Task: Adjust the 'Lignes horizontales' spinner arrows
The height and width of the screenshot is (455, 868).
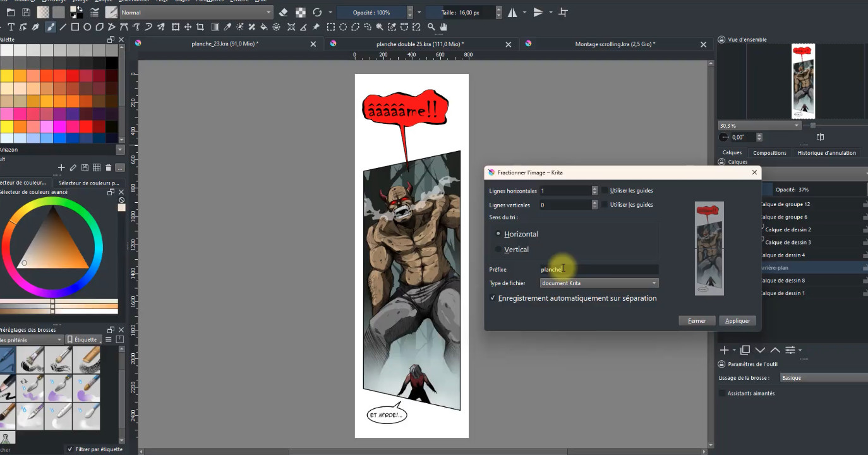Action: [x=594, y=190]
